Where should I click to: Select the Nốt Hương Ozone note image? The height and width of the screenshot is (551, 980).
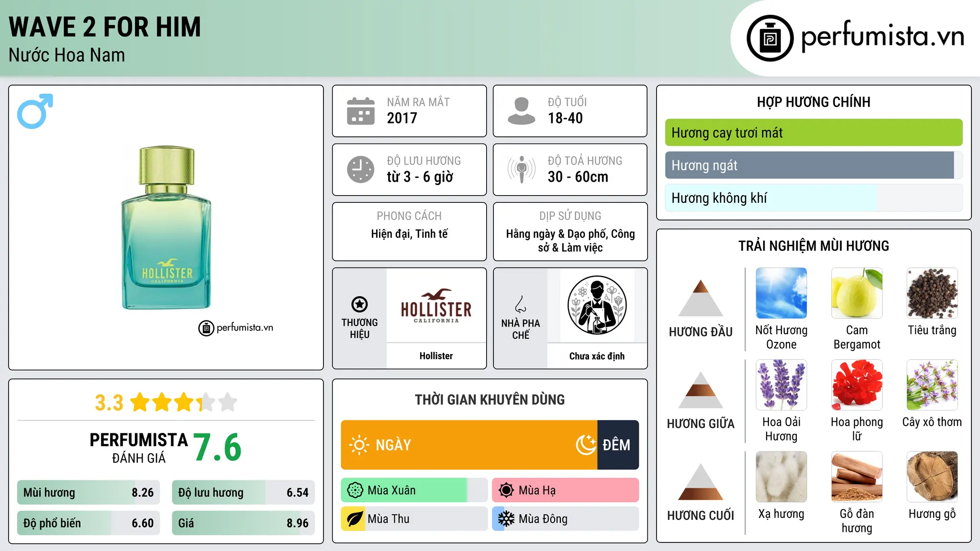(781, 293)
